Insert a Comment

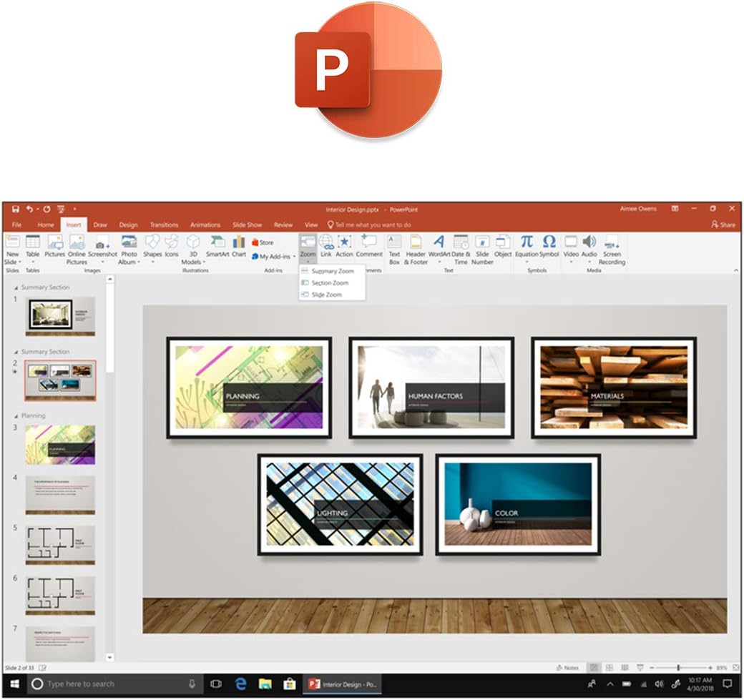pyautogui.click(x=368, y=250)
